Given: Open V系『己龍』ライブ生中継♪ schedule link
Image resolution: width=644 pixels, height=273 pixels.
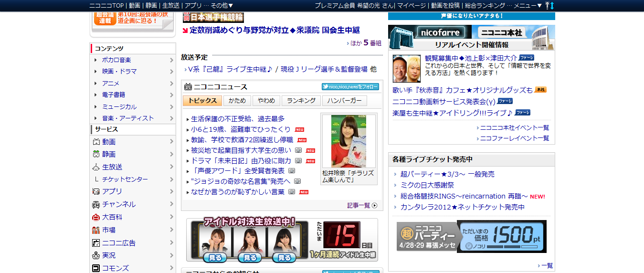Looking at the screenshot, I should (230, 69).
